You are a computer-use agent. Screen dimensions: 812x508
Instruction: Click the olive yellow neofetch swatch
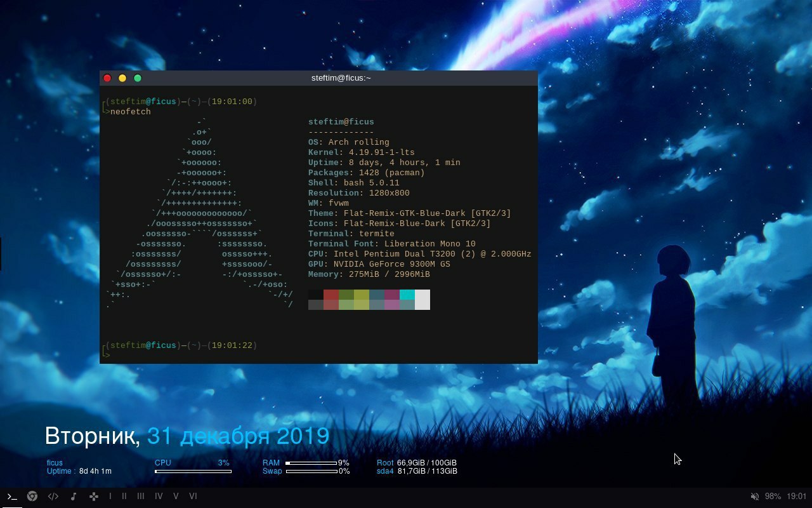[362, 295]
